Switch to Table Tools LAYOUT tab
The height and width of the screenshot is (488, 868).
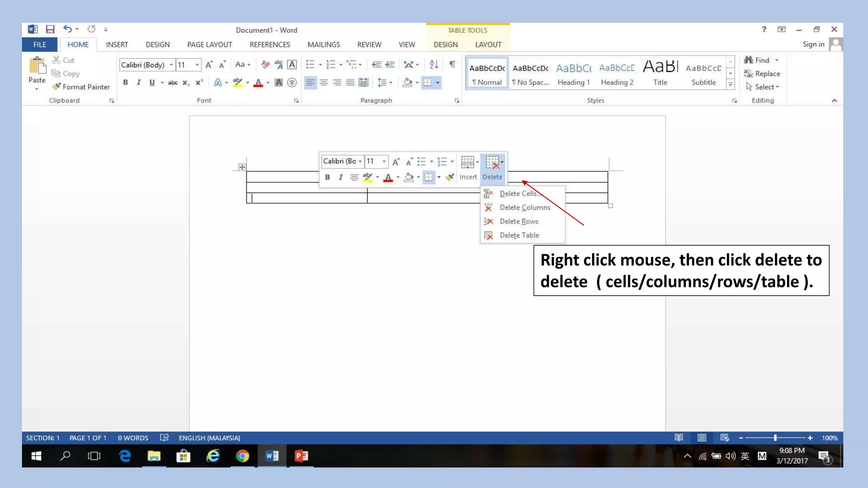coord(488,44)
